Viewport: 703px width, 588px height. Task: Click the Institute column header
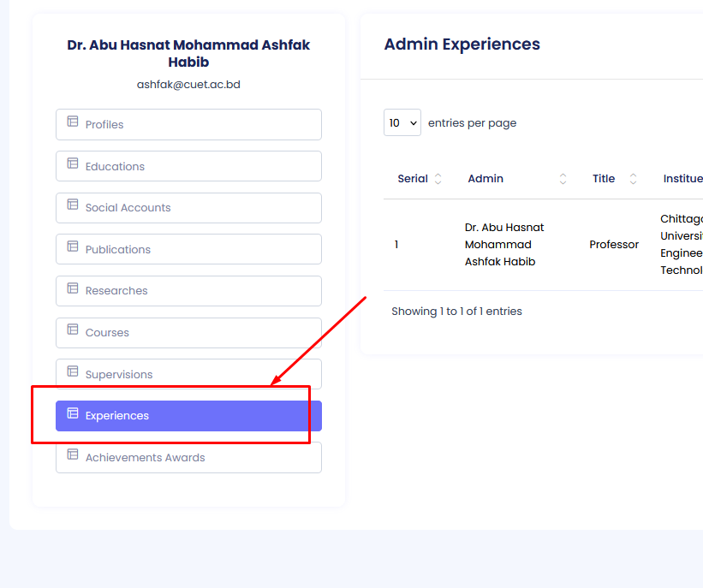[682, 179]
